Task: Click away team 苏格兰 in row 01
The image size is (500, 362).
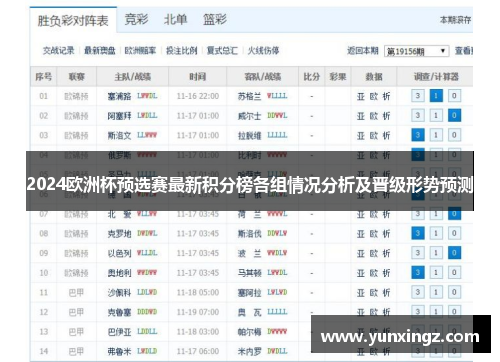Action: coord(249,96)
